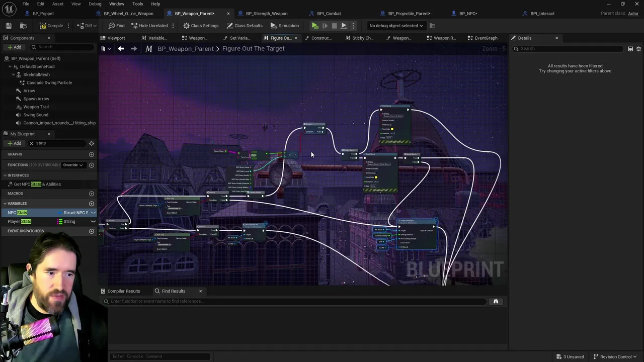Click the stop play button
The height and width of the screenshot is (362, 644).
tap(334, 26)
